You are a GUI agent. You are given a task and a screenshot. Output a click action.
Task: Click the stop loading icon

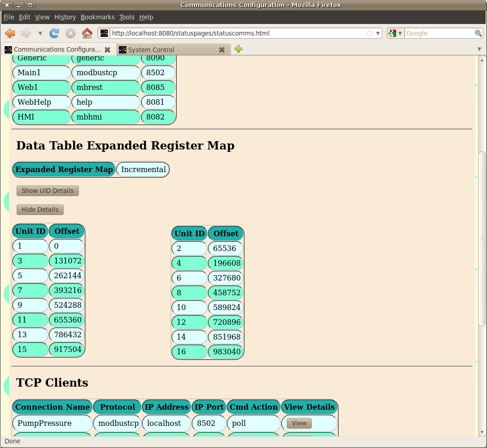[71, 33]
